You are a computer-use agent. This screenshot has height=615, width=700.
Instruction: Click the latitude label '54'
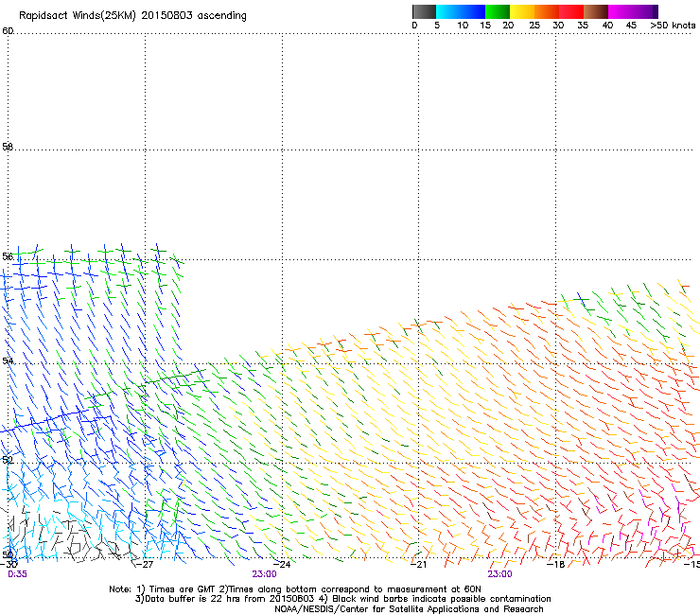pyautogui.click(x=8, y=360)
